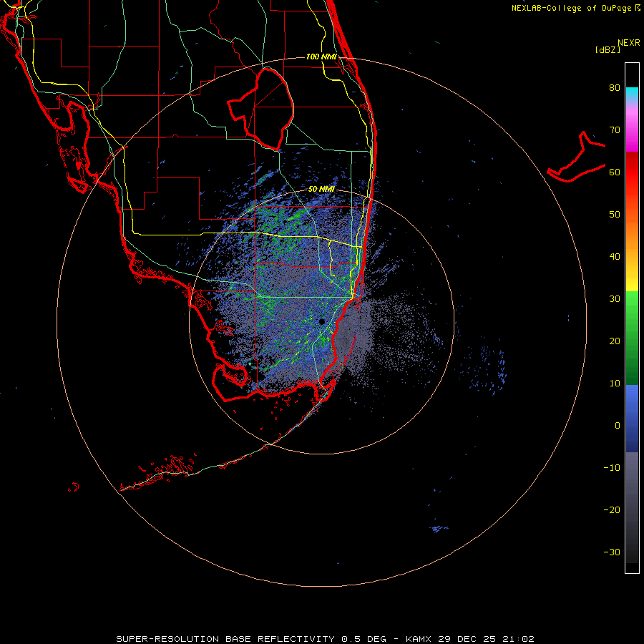644x644 pixels.
Task: Click the 50 dBZ scale value
Action: pyautogui.click(x=615, y=215)
